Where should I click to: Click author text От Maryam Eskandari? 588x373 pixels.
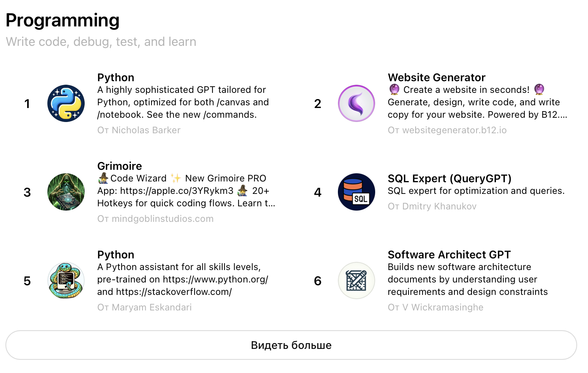click(144, 307)
